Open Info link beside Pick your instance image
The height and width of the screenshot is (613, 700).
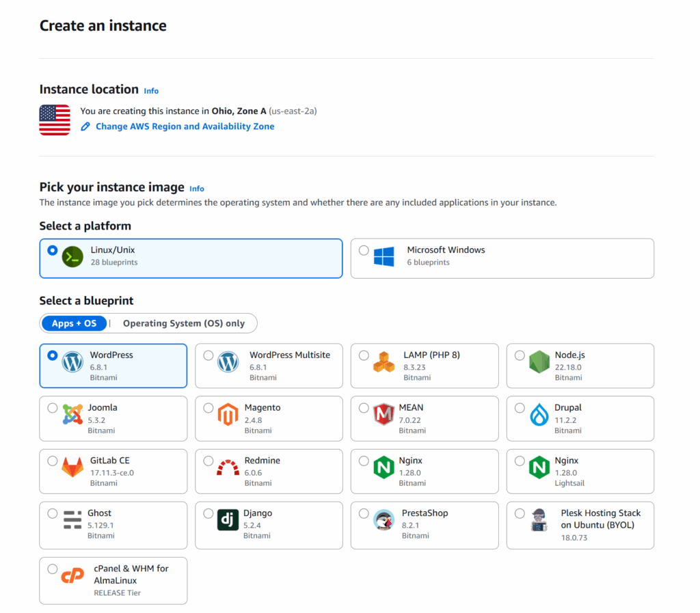197,189
